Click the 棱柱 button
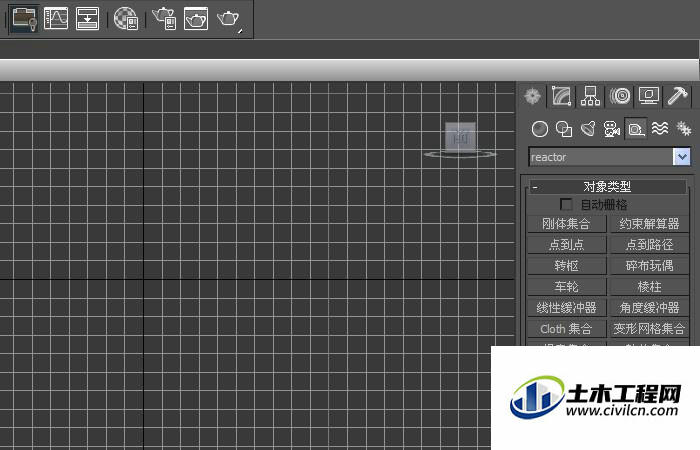The height and width of the screenshot is (450, 700). coord(649,287)
